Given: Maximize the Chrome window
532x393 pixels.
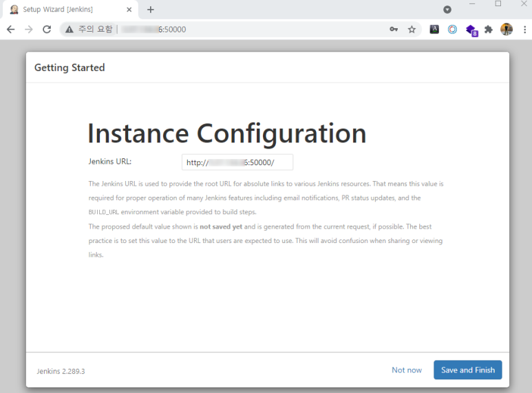Looking at the screenshot, I should [x=498, y=3].
